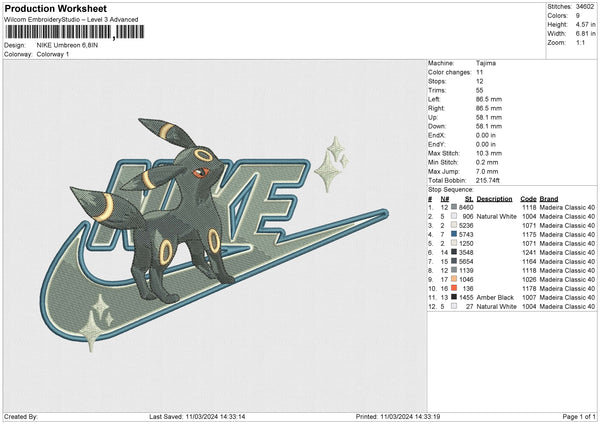Click 'Madeira Classic 40' brand in stop 3
600x424 pixels.
pos(567,225)
